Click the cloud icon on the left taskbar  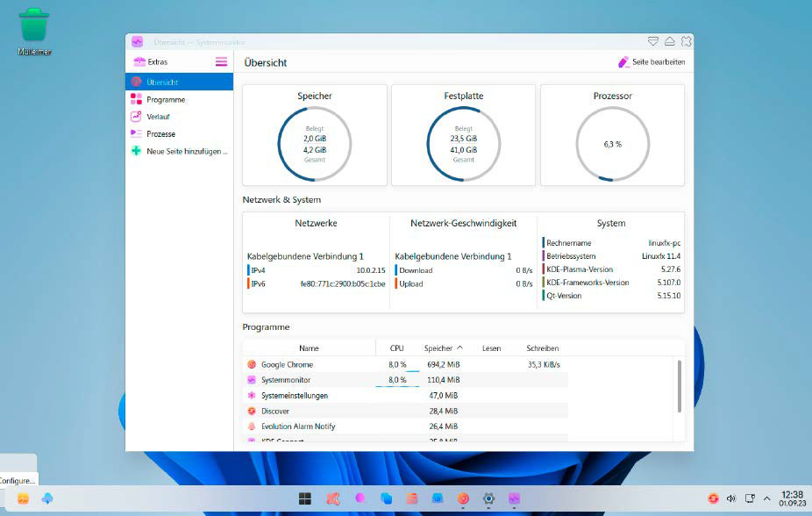[x=47, y=498]
